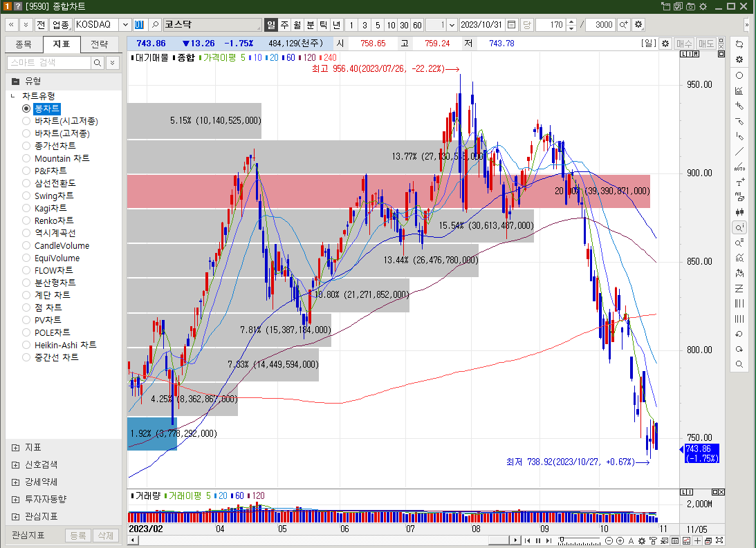This screenshot has height=548, width=756.
Task: Click the full-screen fit icon at bottom right
Action: tap(719, 541)
